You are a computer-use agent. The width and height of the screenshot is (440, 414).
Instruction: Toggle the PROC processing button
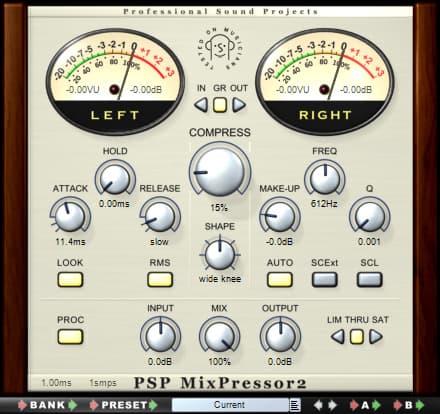click(x=70, y=337)
